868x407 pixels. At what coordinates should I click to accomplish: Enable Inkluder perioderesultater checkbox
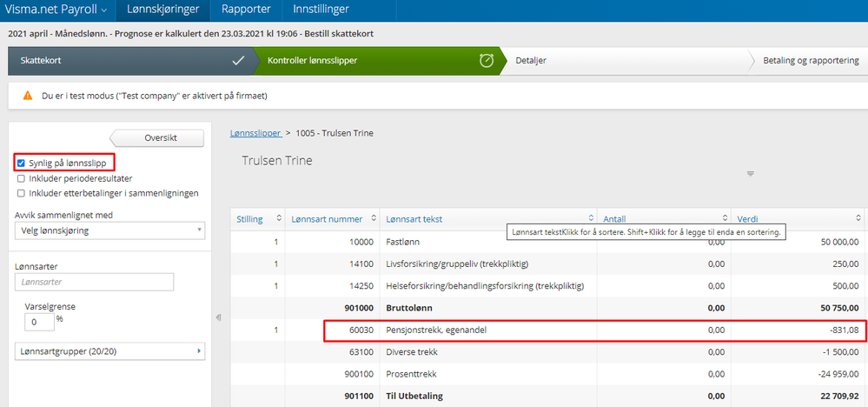tap(21, 178)
